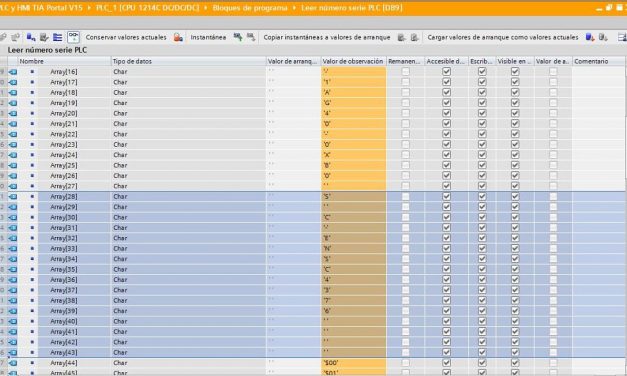Click the second greyed icon at the toolbar start
The width and height of the screenshot is (627, 376).
coord(16,37)
